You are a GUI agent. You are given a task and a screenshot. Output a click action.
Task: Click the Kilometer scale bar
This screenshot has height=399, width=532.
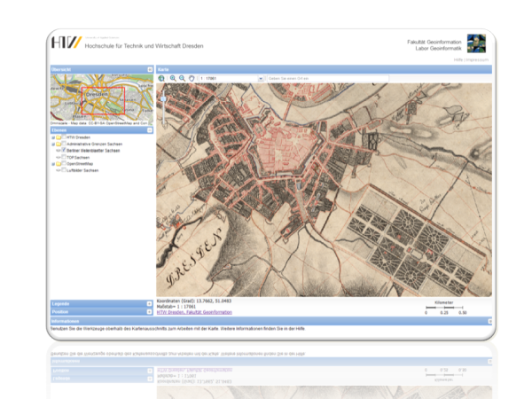444,308
